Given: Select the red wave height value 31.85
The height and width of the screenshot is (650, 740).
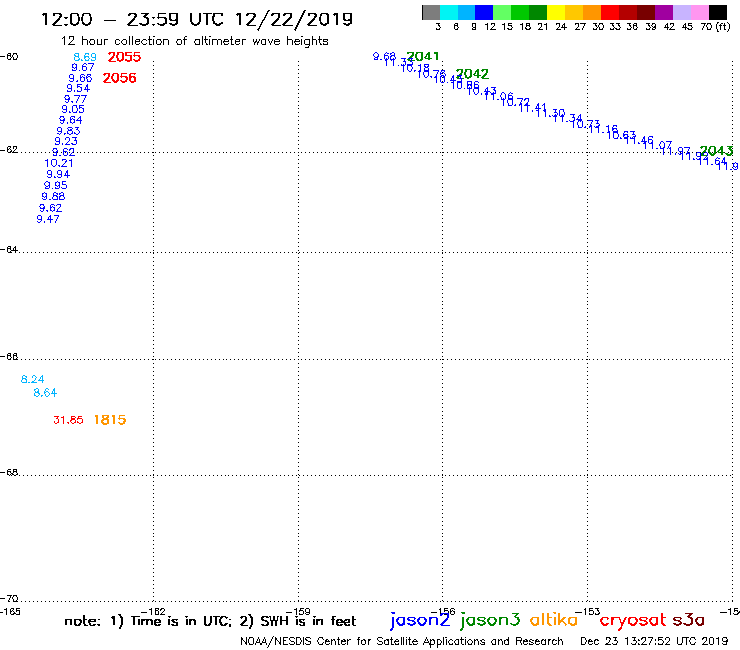Looking at the screenshot, I should click(x=68, y=420).
